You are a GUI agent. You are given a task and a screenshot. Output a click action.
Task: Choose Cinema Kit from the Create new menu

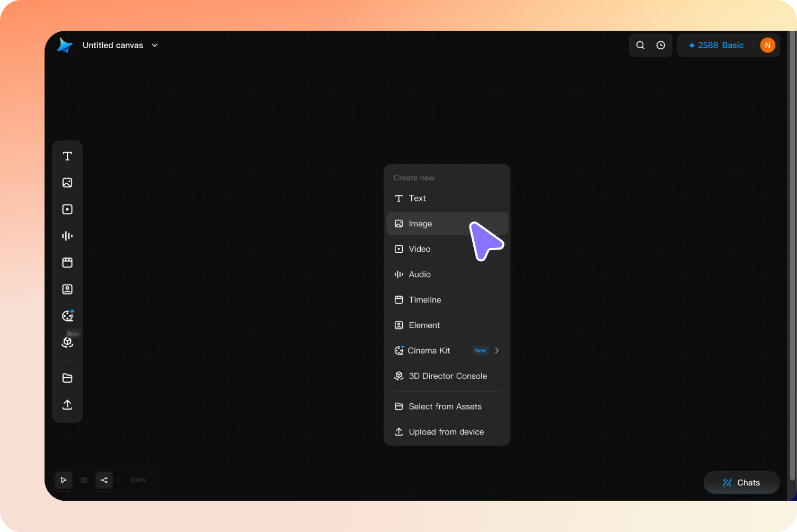click(447, 351)
